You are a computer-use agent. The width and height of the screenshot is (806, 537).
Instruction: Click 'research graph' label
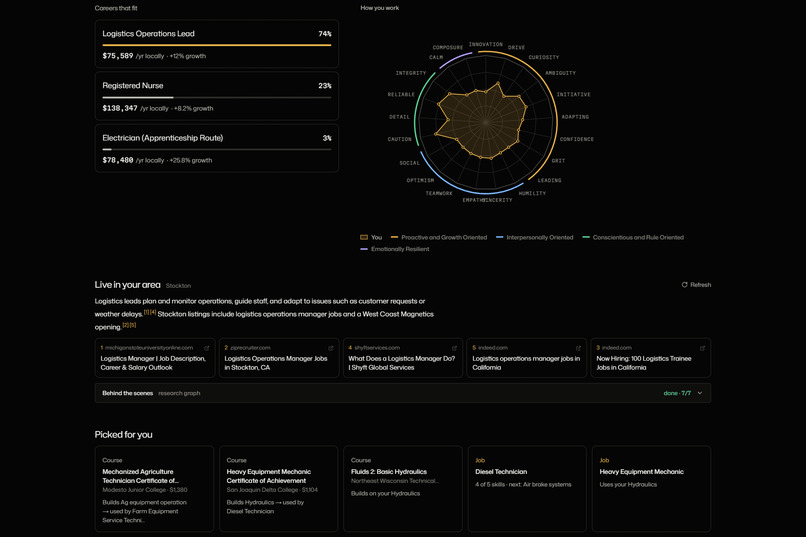[x=179, y=393]
